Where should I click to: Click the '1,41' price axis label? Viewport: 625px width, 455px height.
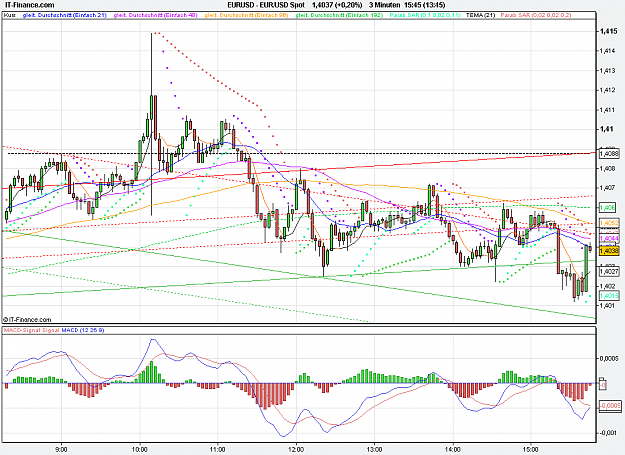606,129
